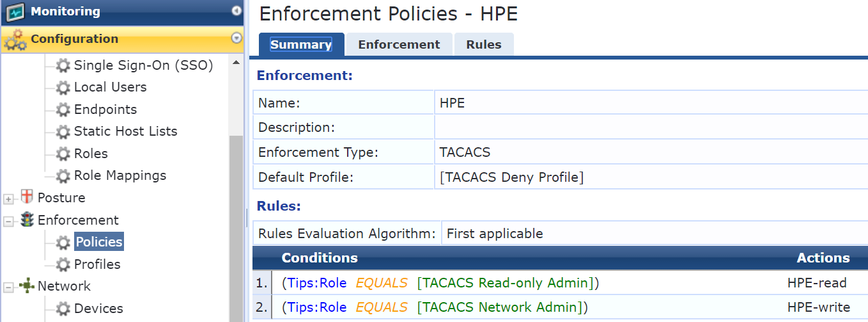The image size is (868, 322).
Task: Select the Enforcement tree item
Action: coord(78,220)
